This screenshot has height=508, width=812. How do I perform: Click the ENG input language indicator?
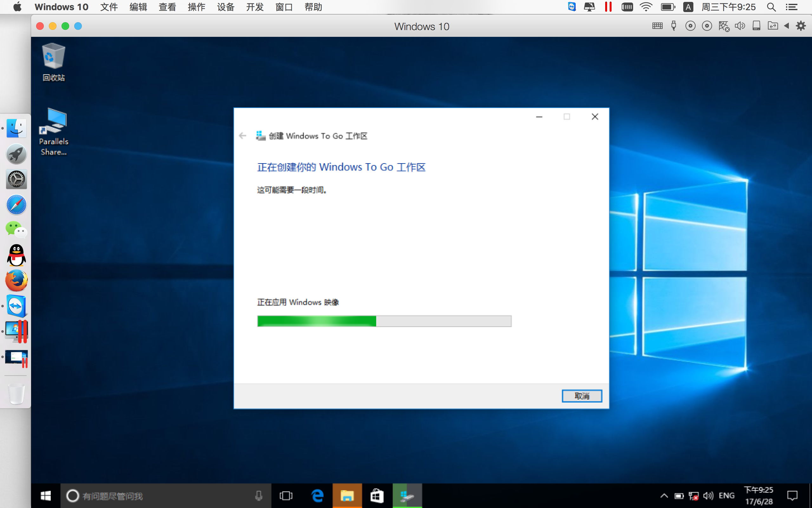(x=726, y=496)
